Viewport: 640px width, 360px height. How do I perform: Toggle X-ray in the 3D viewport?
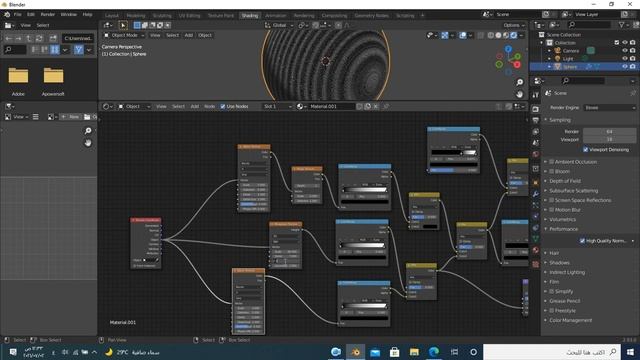coord(481,36)
